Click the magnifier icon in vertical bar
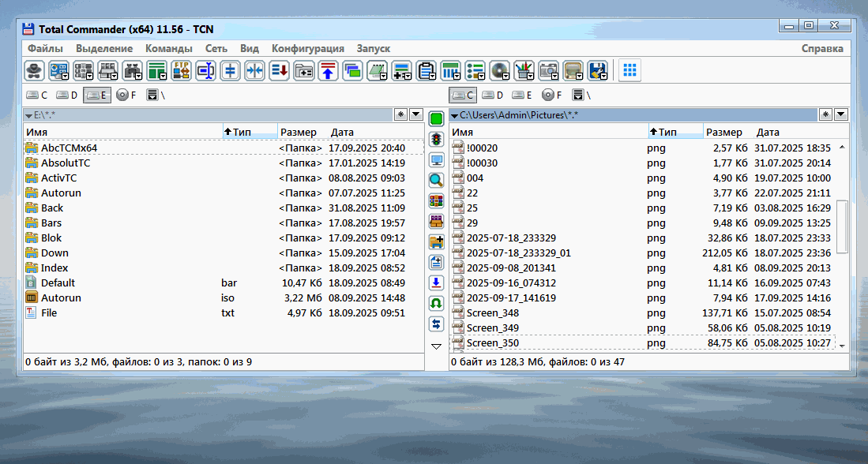Image resolution: width=868 pixels, height=464 pixels. [436, 180]
